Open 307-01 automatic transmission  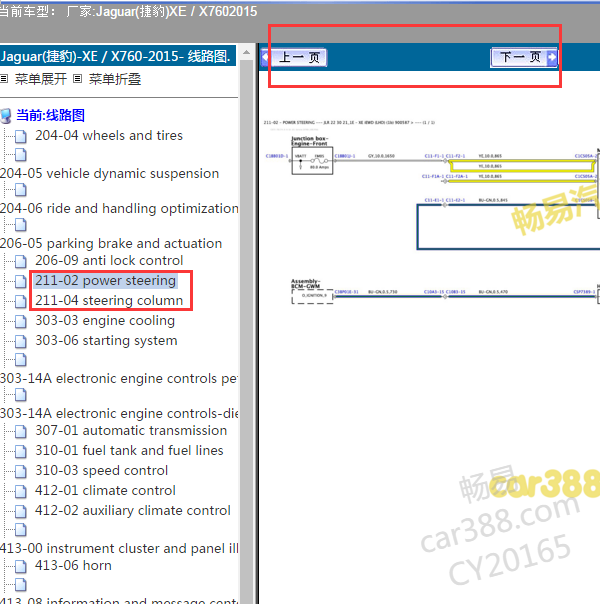(x=131, y=431)
